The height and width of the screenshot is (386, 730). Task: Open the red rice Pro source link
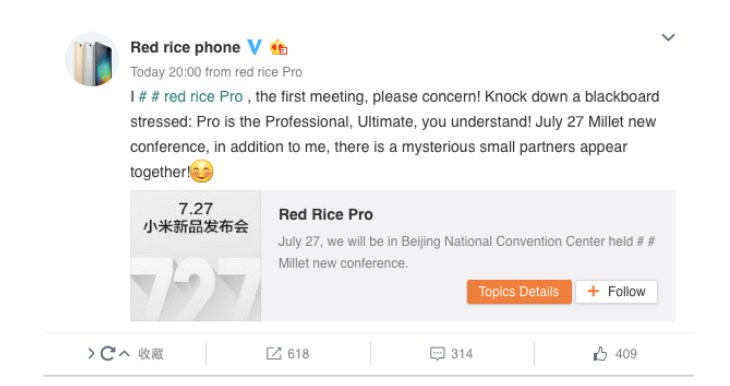pos(269,72)
